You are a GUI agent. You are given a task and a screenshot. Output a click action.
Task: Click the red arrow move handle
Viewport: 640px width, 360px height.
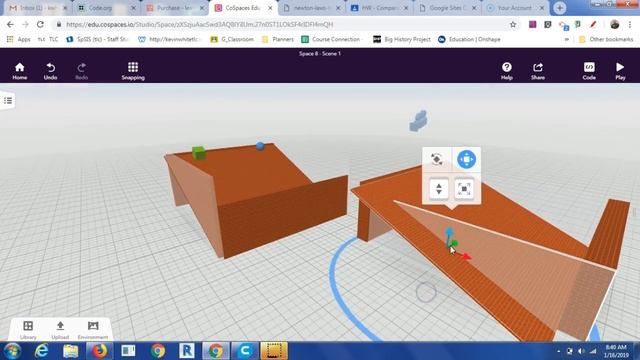466,256
